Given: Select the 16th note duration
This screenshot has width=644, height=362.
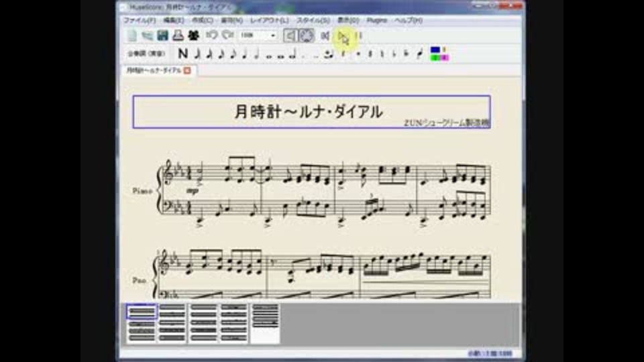Looking at the screenshot, I should tap(222, 54).
